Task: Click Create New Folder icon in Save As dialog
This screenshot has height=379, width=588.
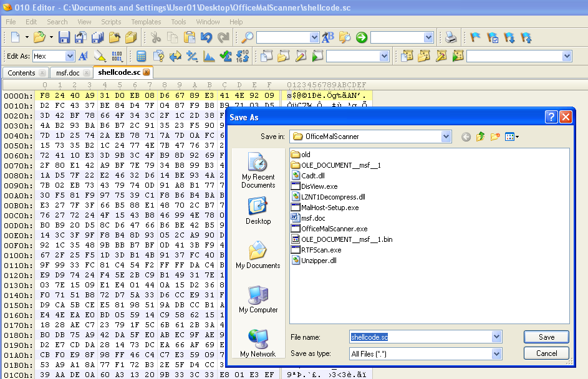Action: 496,137
